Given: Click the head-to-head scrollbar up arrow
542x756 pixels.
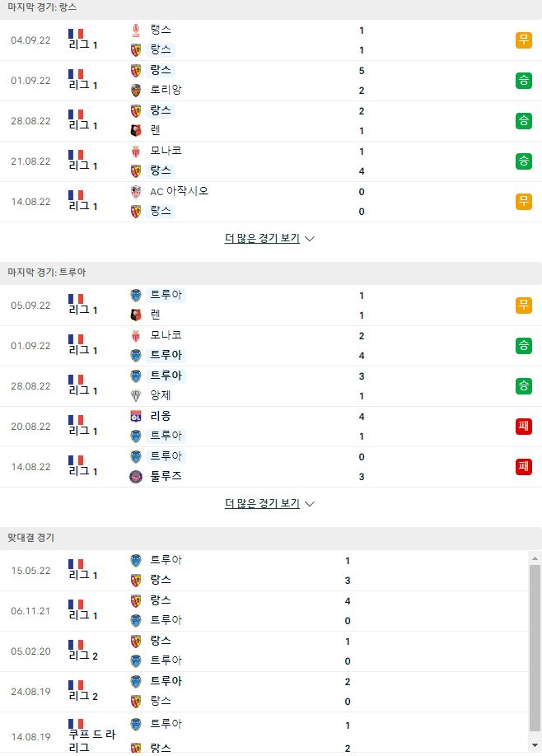Looking at the screenshot, I should click(x=535, y=558).
